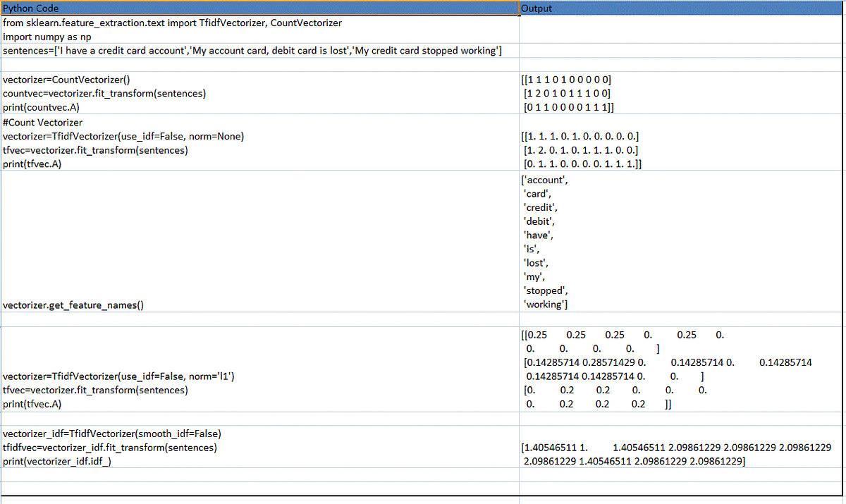This screenshot has height=504, width=846.
Task: Click the norm='l1' vectorizer code line
Action: coord(120,376)
